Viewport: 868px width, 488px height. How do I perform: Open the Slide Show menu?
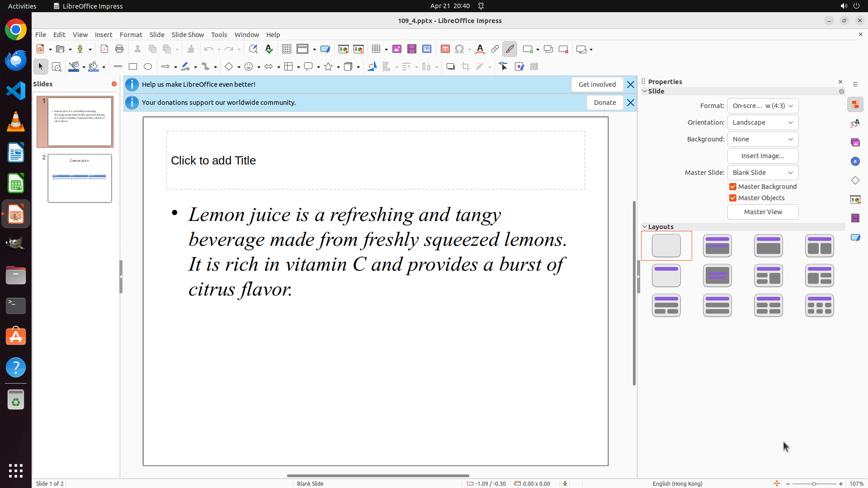[x=188, y=35]
